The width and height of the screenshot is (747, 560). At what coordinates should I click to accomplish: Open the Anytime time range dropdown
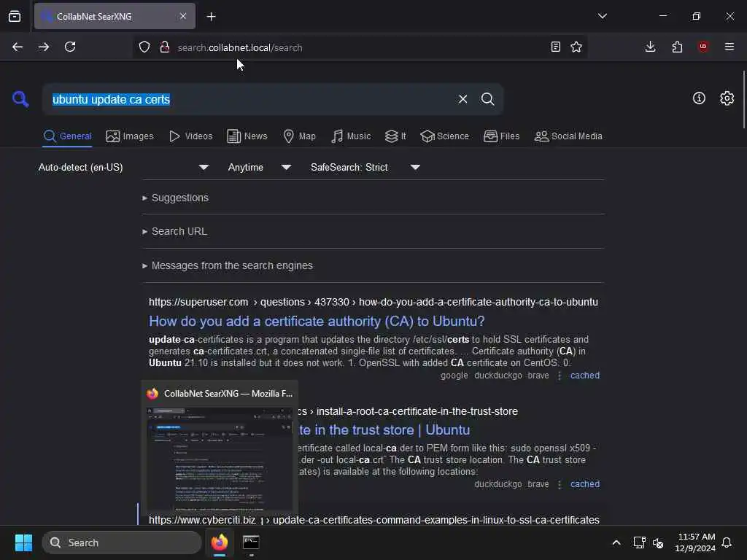click(259, 168)
